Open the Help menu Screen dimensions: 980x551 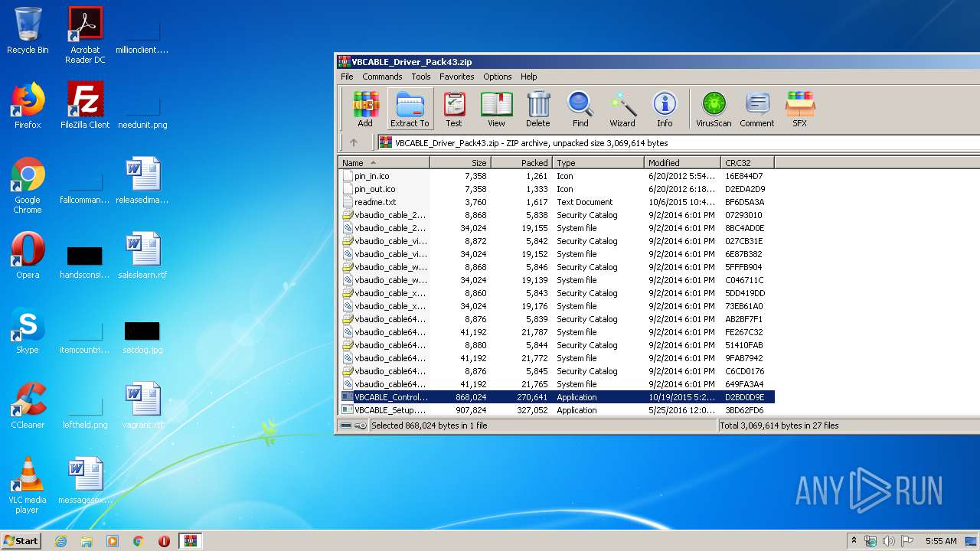tap(528, 77)
